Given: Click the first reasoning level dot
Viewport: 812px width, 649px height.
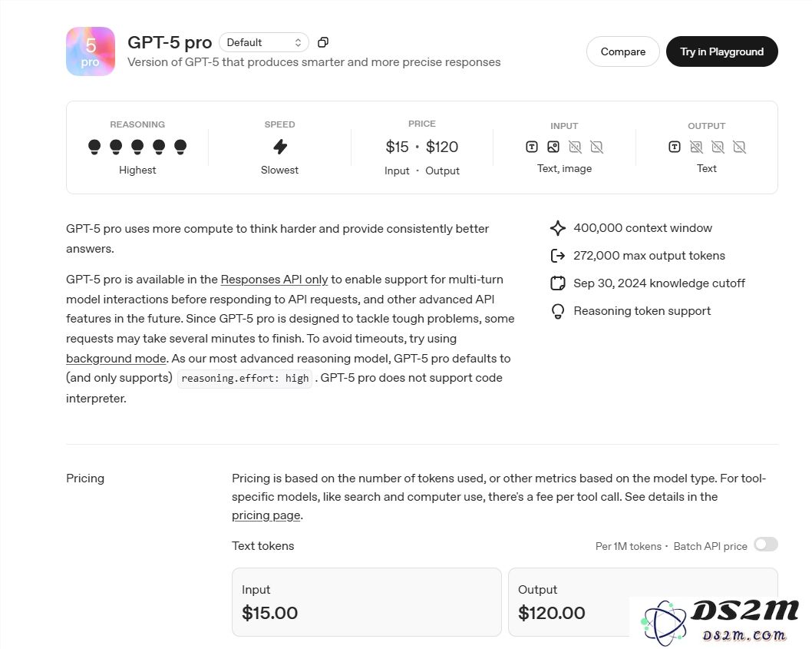Looking at the screenshot, I should point(94,146).
